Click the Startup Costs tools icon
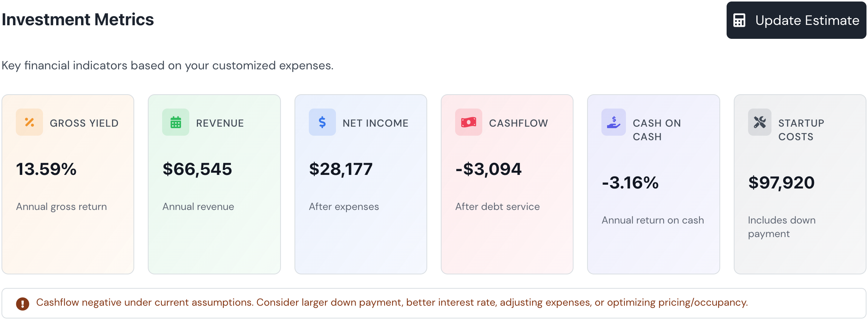The image size is (868, 320). 759,122
